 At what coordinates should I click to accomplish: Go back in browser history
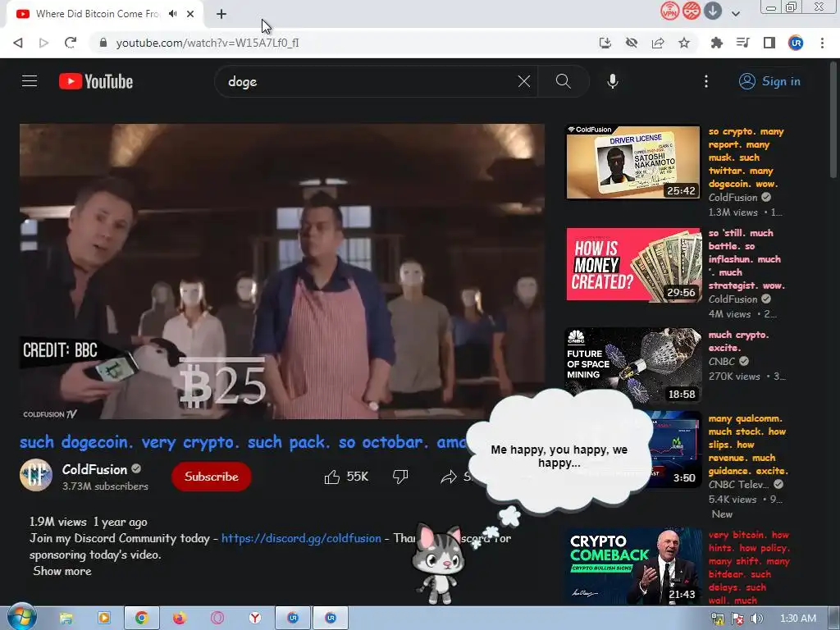point(18,43)
